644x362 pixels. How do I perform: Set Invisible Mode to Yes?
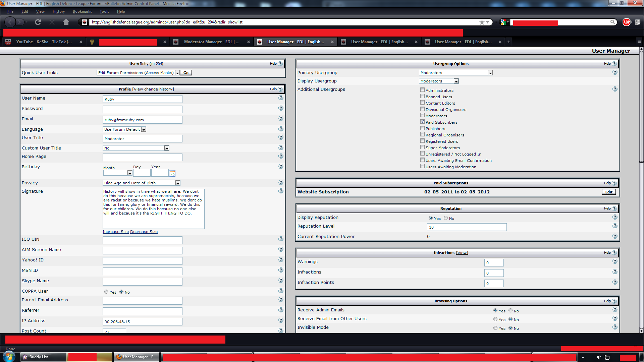point(495,328)
